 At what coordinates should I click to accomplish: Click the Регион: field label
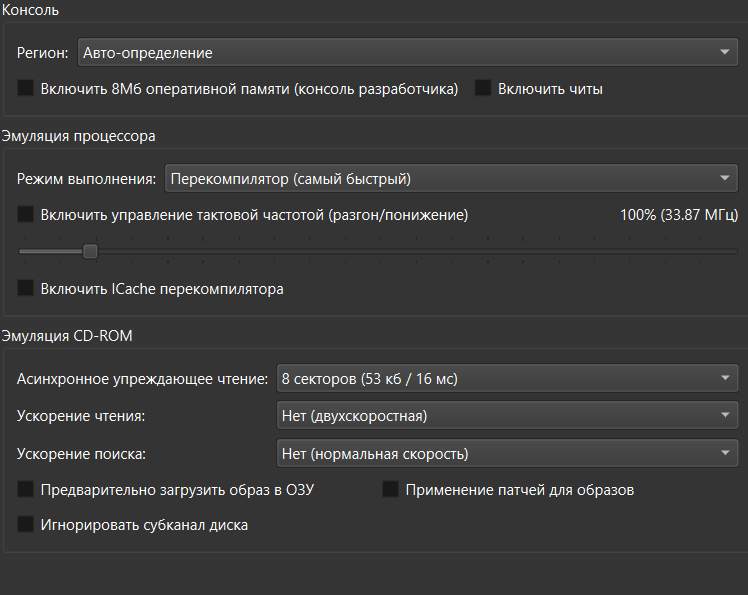click(x=43, y=52)
